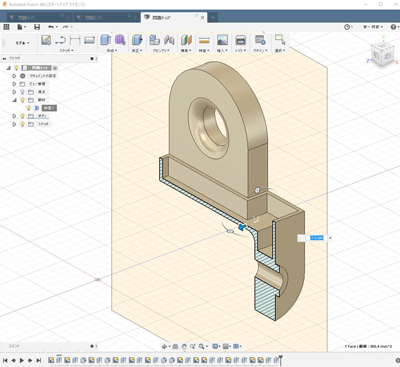Select the Line sketch tool
Viewport: 400px width, 367px height.
[60, 40]
